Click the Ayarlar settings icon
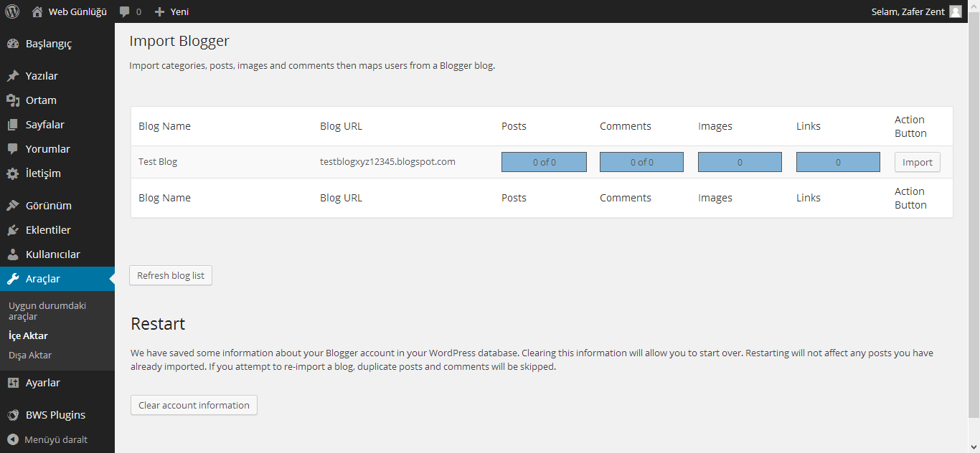 tap(13, 383)
